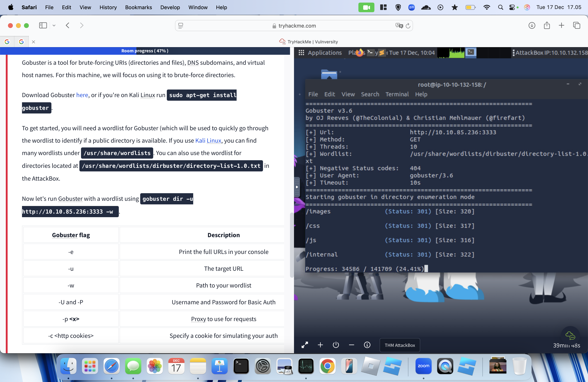Open Spotlight search in menu bar
588x382 pixels.
pos(501,7)
